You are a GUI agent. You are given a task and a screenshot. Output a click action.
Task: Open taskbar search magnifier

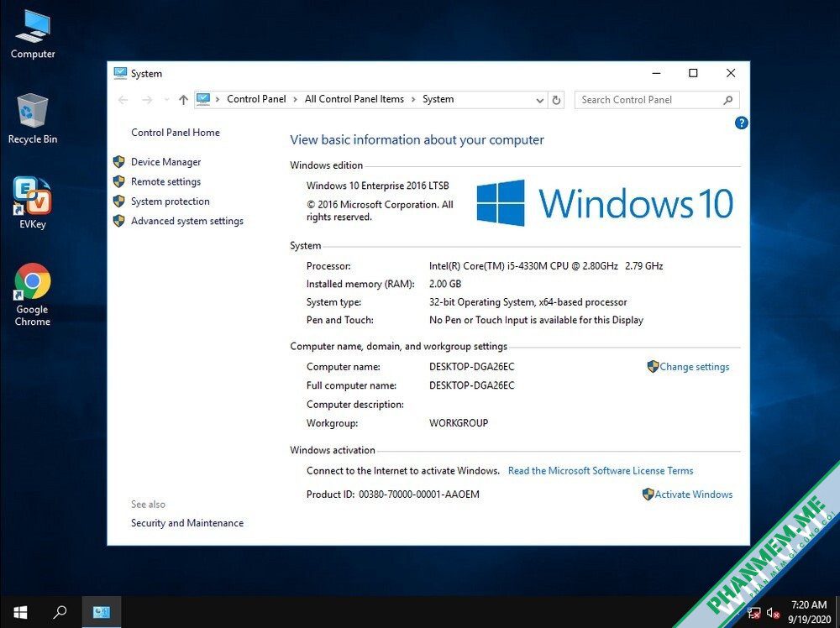tap(60, 612)
